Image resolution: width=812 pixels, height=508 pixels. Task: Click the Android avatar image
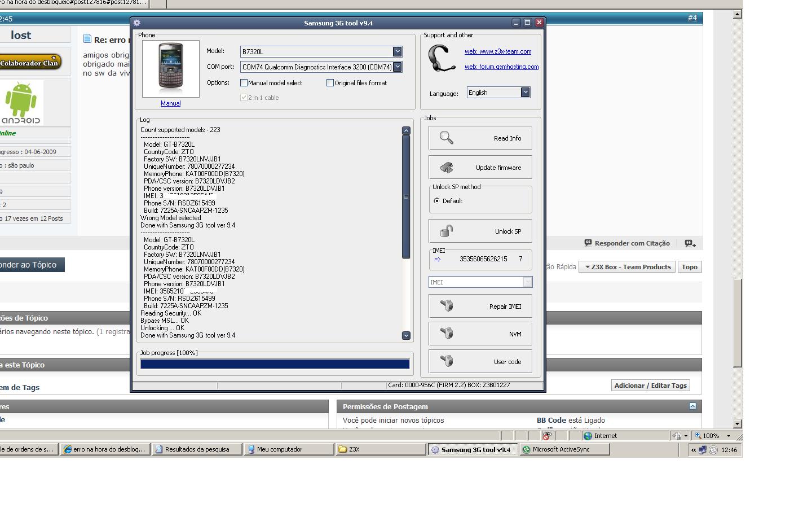21,102
